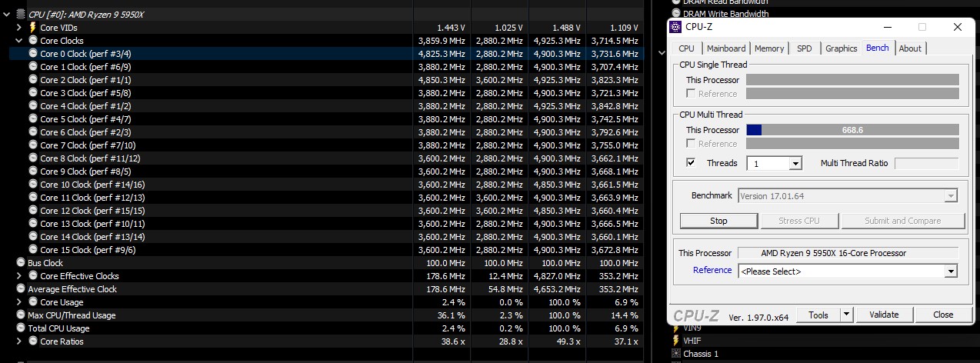Click the Total CPU Usage icon
Screen dimensions: 980x363
point(21,328)
